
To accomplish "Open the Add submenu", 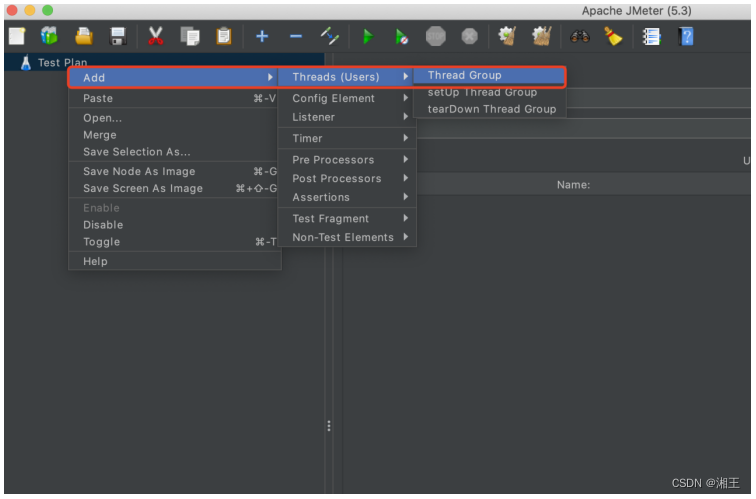I will click(x=173, y=78).
